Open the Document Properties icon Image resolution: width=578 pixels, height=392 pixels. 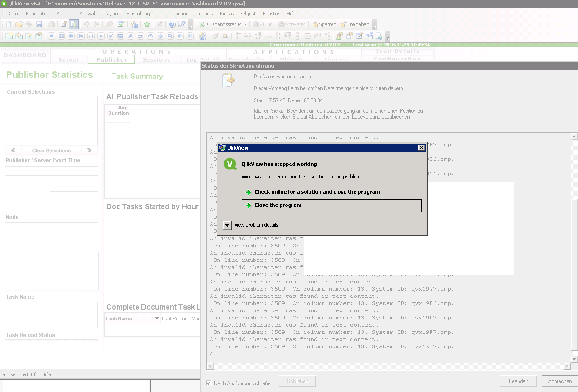click(x=350, y=36)
